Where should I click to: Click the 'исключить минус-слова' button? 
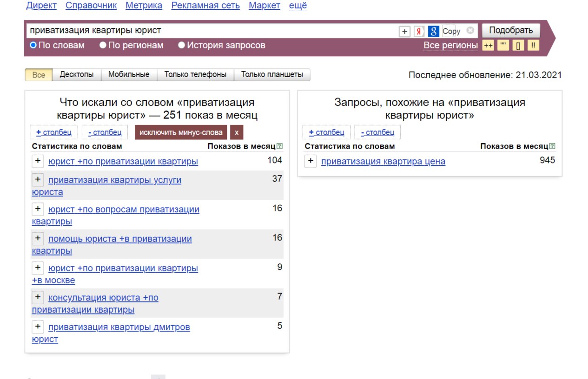click(181, 132)
